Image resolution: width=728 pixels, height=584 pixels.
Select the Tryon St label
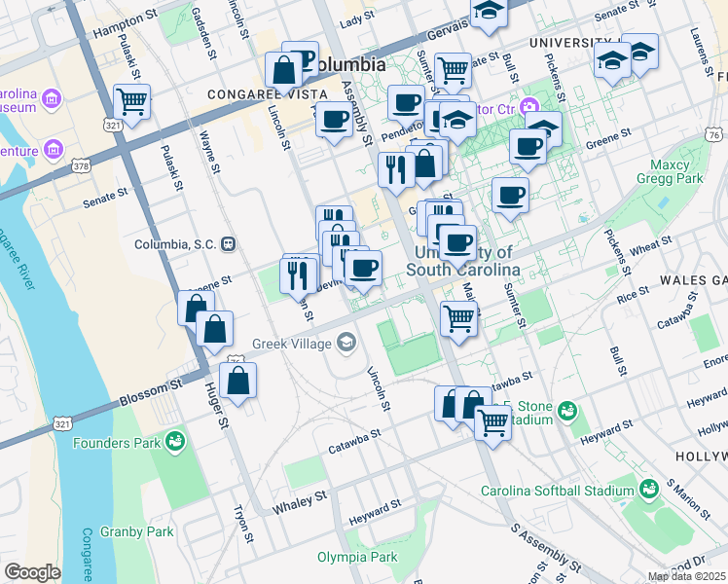pyautogui.click(x=243, y=524)
